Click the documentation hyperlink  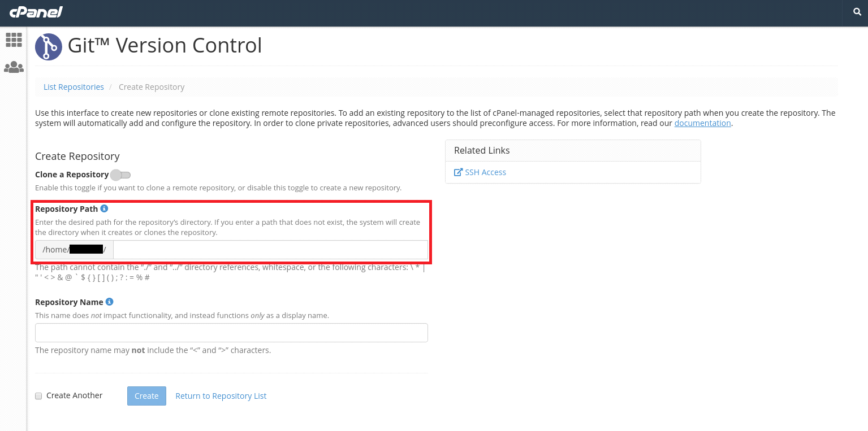click(702, 123)
